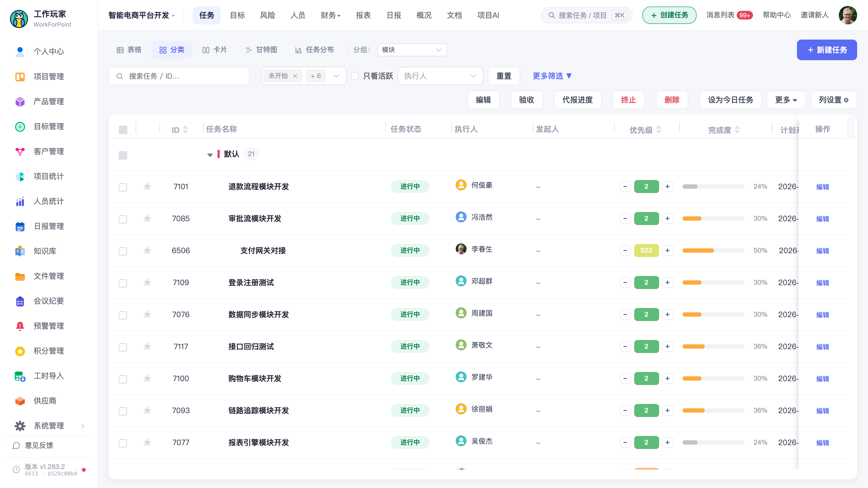This screenshot has width=868, height=488.
Task: Open the 分组 模块 dropdown
Action: click(412, 50)
